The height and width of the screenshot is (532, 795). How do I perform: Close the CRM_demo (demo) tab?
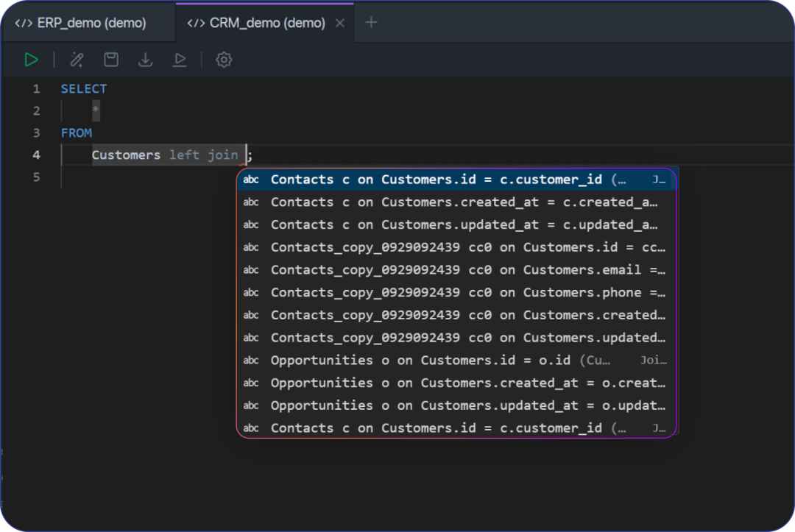click(x=339, y=23)
